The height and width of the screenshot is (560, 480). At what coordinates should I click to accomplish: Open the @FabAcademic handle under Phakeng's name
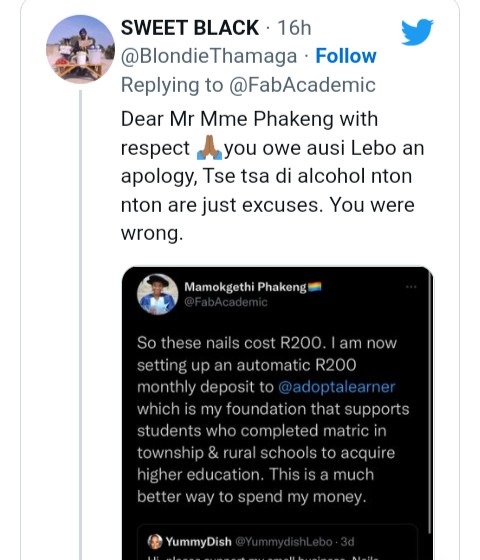pos(226,302)
